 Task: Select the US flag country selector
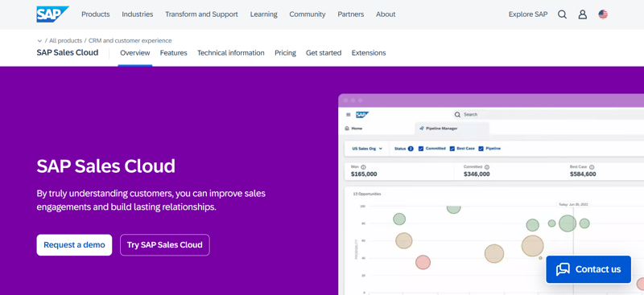pos(603,14)
